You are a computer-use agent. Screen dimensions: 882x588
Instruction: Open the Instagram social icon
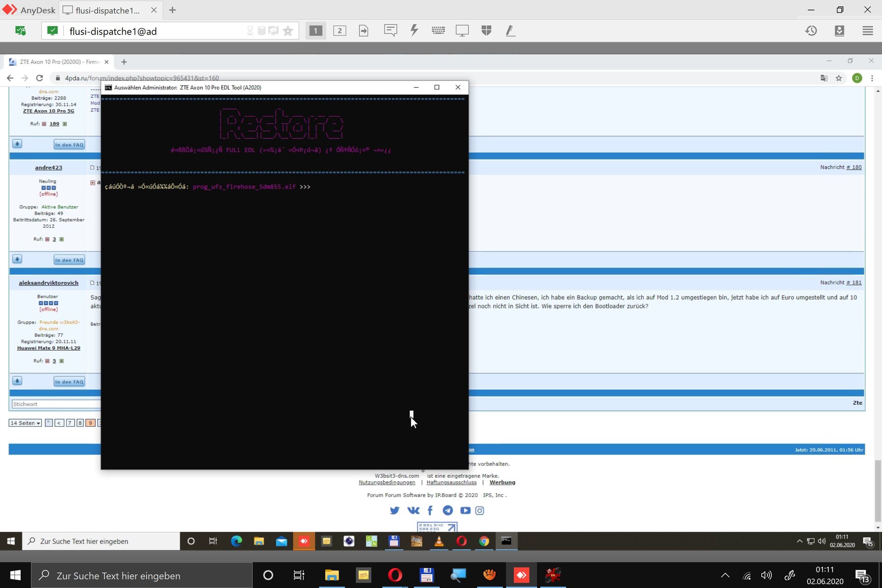(x=480, y=510)
